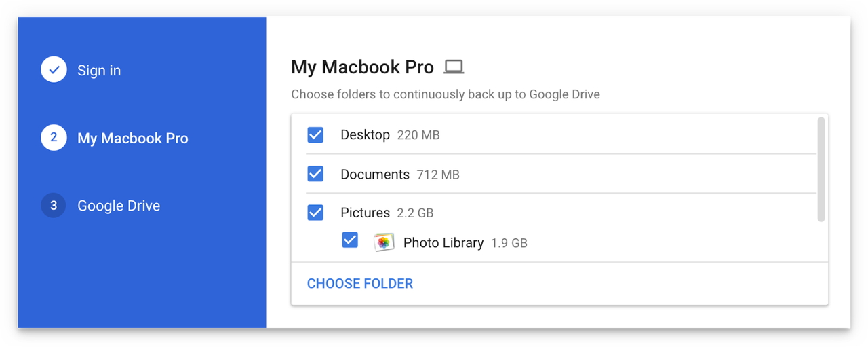
Task: Click the Sign in checkmark circle icon
Action: click(x=54, y=70)
